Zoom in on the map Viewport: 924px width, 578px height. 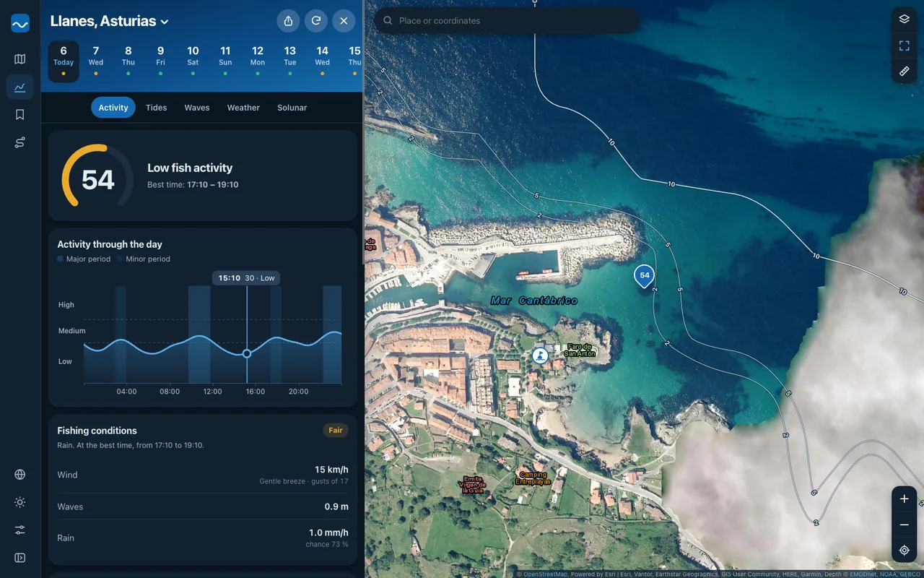click(x=905, y=499)
